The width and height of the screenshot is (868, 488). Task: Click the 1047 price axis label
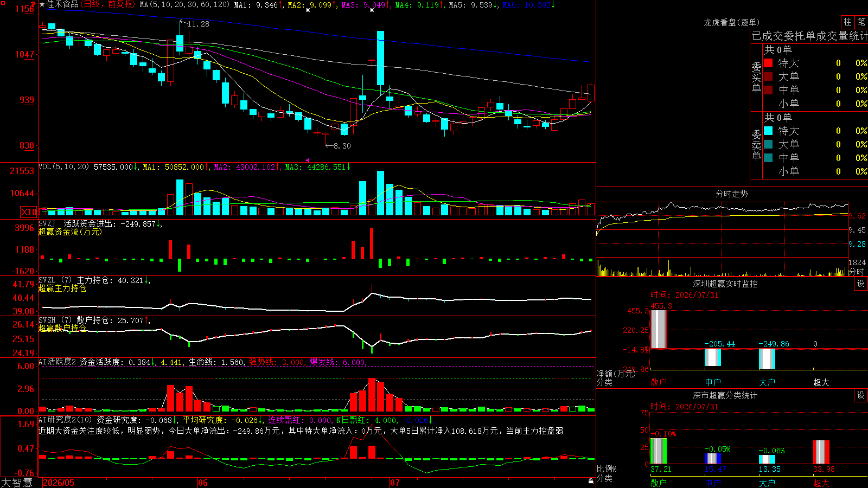pyautogui.click(x=25, y=54)
